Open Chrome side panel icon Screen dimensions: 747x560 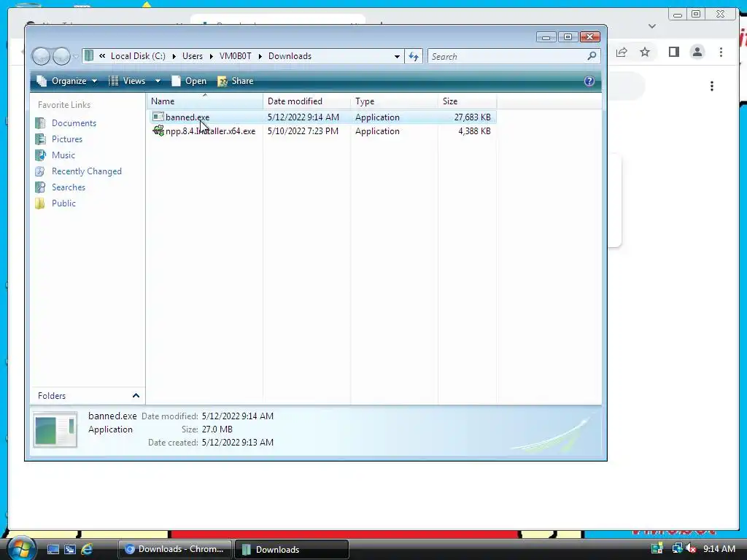(x=673, y=52)
